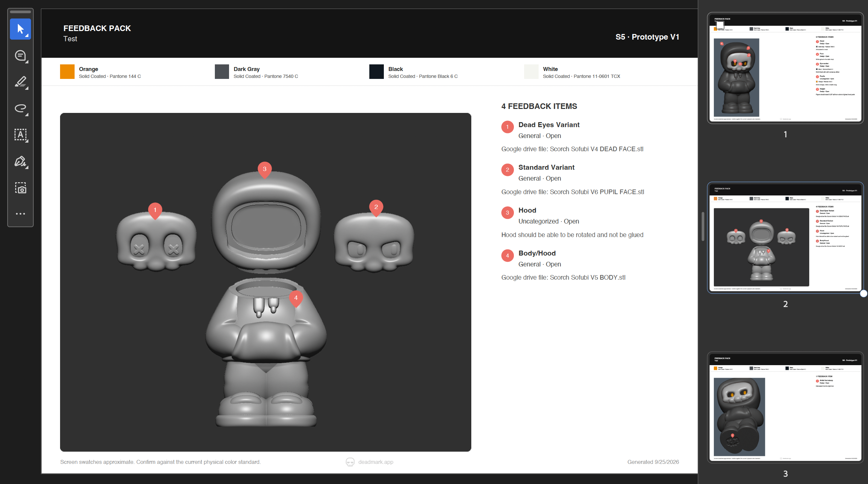Select the page 2 thumbnail
868x484 pixels.
click(785, 238)
